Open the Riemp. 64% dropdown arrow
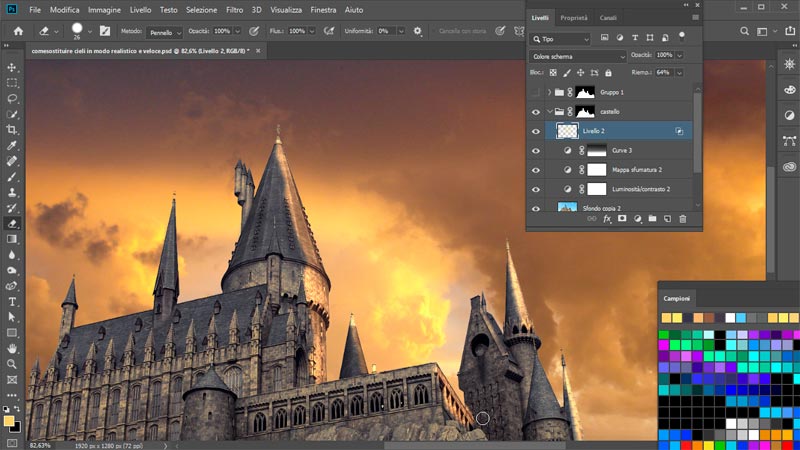Viewport: 800px width, 450px height. [679, 73]
